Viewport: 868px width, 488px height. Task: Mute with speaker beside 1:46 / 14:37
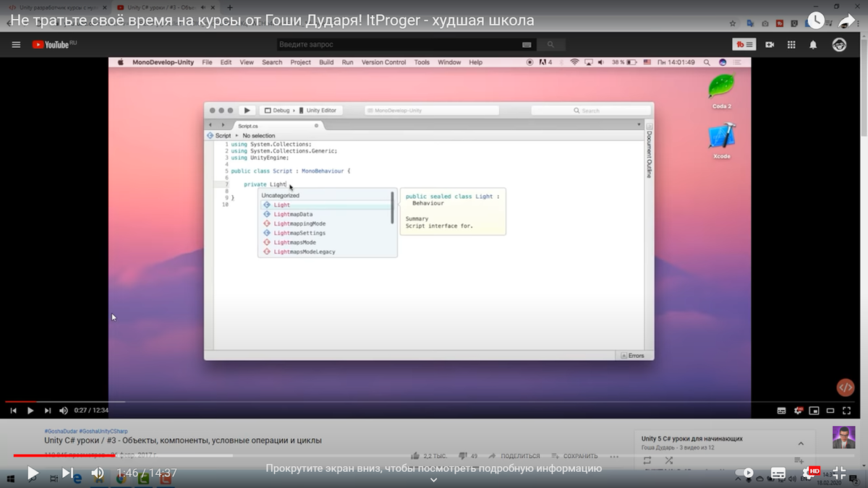[x=98, y=474]
